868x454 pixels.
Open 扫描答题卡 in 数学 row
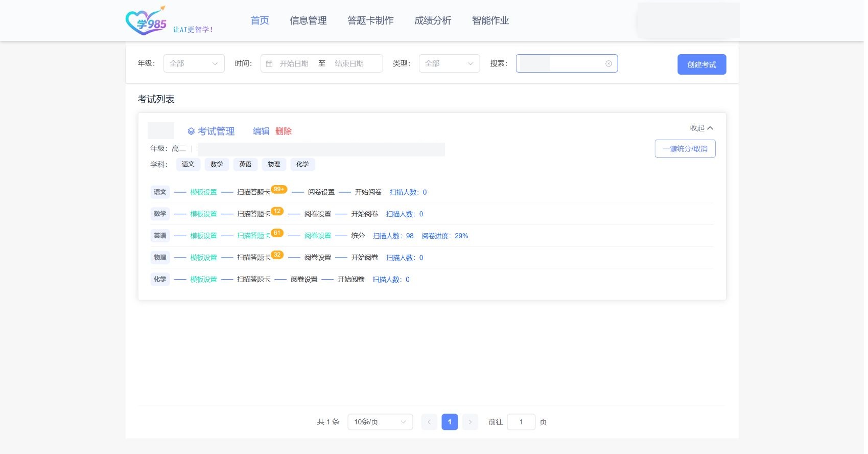coord(254,214)
